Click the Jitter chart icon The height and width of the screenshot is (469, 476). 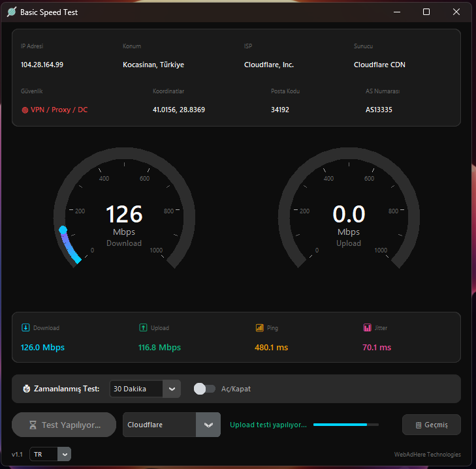tap(368, 327)
